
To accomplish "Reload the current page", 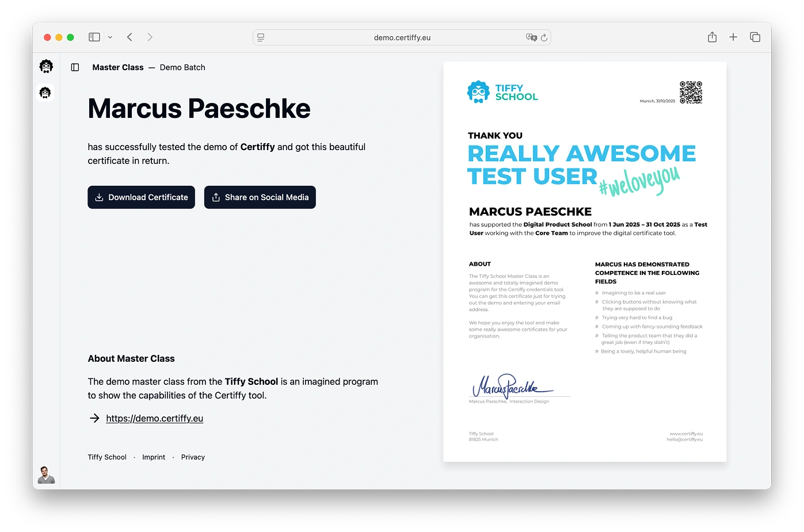I will tap(544, 37).
